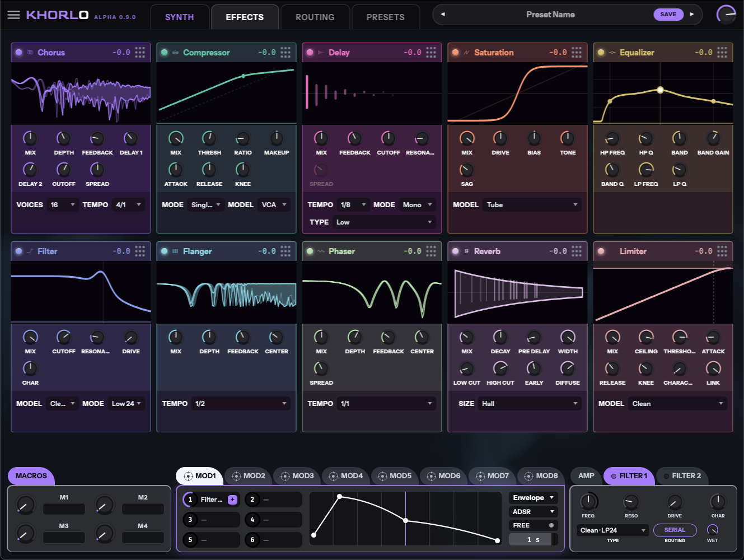Toggle the Chorus effect power button
This screenshot has height=560, width=744.
(x=19, y=52)
